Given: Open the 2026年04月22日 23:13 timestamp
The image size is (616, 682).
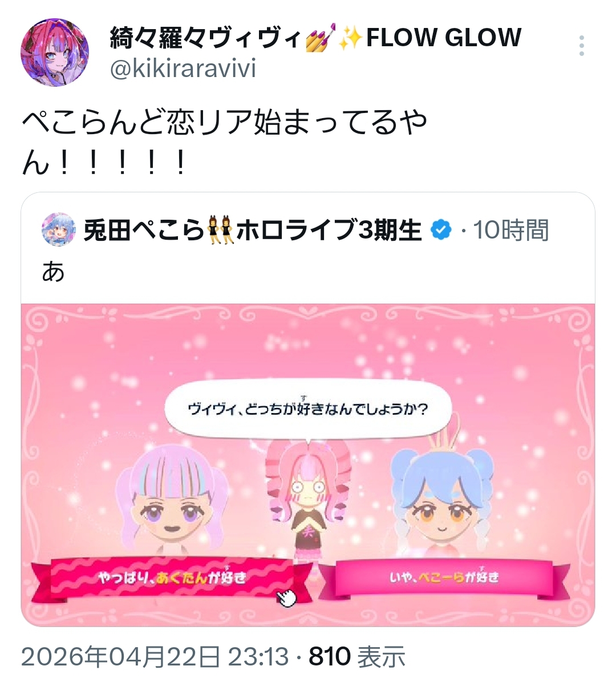Looking at the screenshot, I should (x=155, y=656).
